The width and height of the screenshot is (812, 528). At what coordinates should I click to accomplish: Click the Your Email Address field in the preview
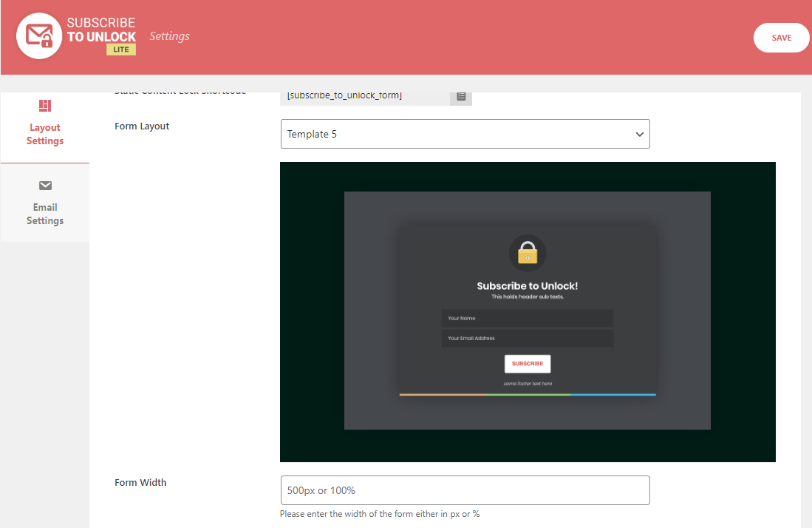point(527,339)
